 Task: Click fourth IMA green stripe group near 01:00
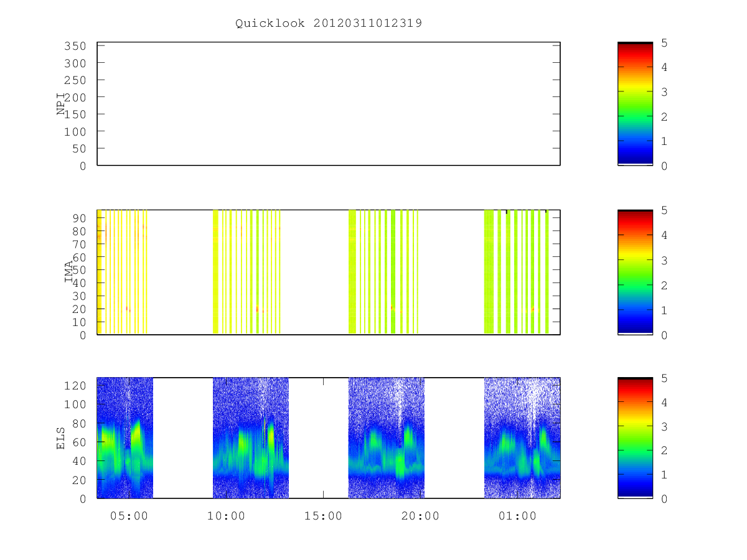click(517, 272)
